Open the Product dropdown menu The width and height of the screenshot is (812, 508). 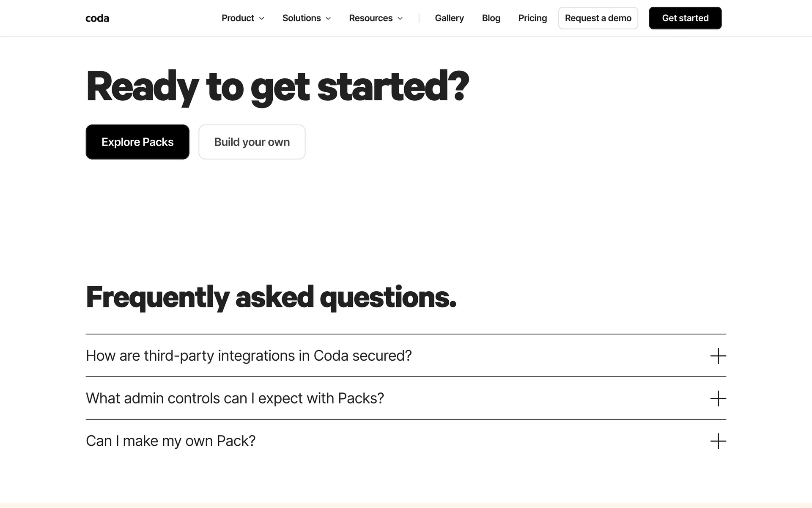click(x=238, y=18)
